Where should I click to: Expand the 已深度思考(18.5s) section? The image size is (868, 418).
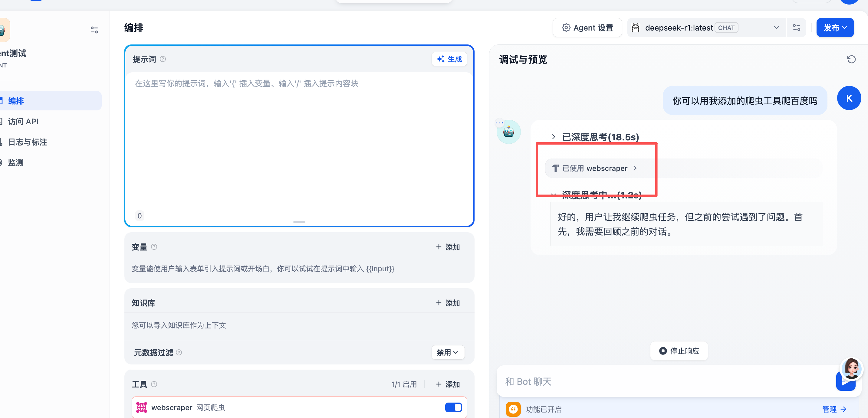point(595,137)
